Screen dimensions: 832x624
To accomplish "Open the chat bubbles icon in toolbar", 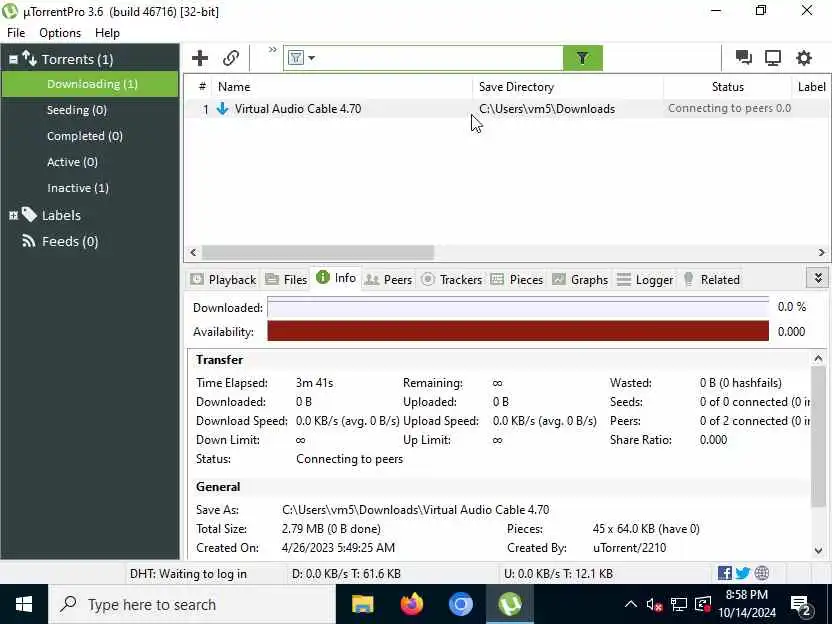I will pyautogui.click(x=743, y=57).
